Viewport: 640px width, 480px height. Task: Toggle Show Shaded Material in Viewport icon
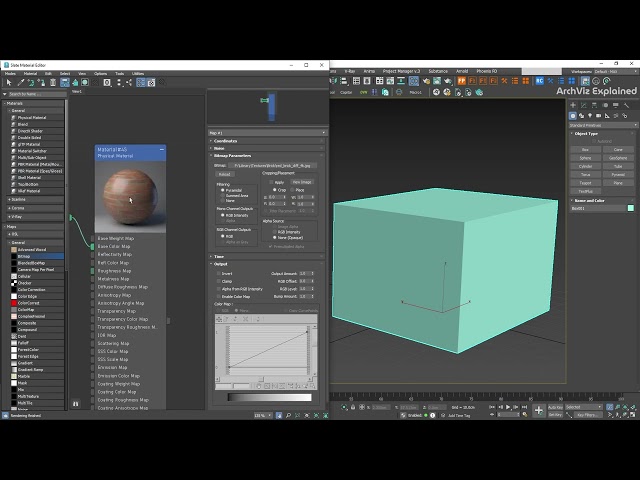[x=84, y=83]
